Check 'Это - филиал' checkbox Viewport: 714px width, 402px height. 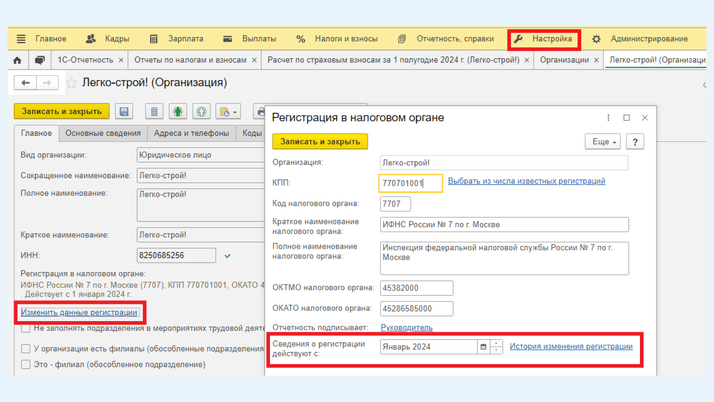(x=26, y=365)
